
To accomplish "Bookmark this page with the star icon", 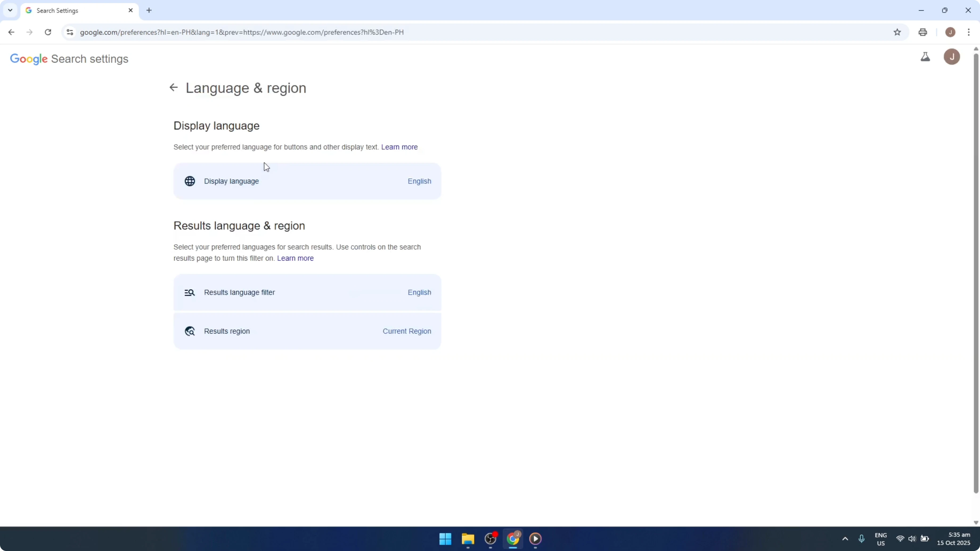I will (897, 32).
